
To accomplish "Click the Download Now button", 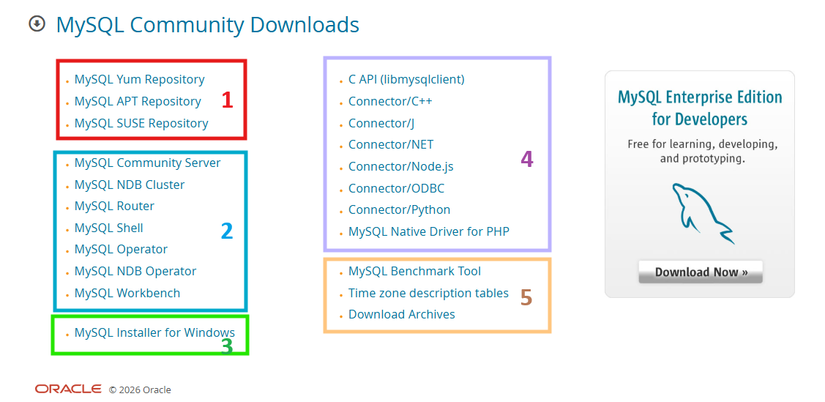I will coord(701,272).
